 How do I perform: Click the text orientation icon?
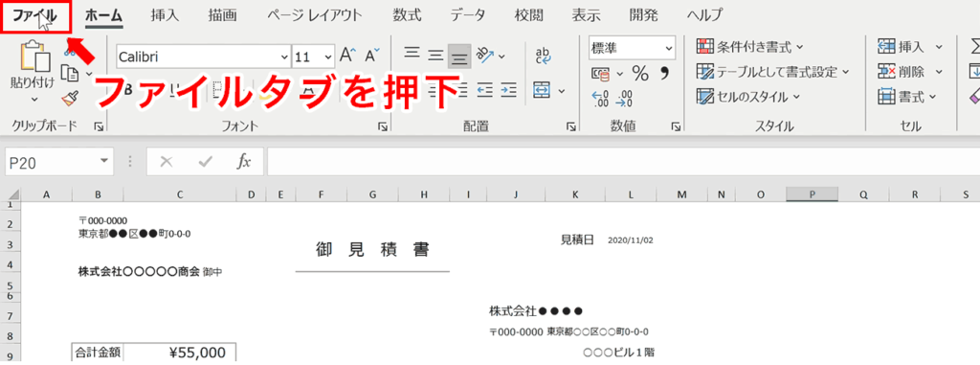485,56
